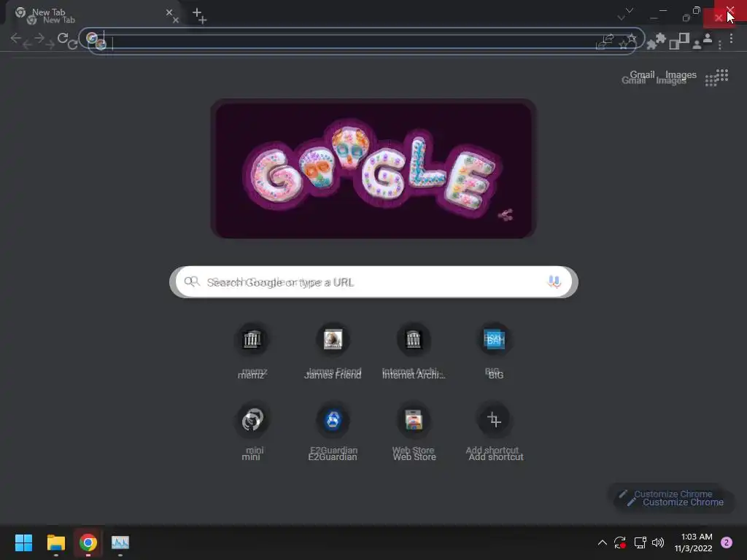Image resolution: width=747 pixels, height=560 pixels.
Task: Click the forward navigation arrow
Action: [39, 38]
